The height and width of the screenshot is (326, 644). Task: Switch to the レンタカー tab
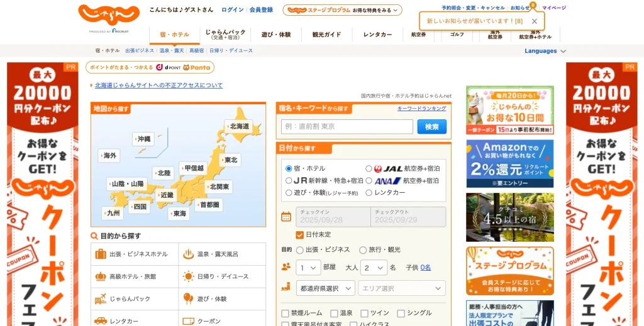pyautogui.click(x=378, y=35)
